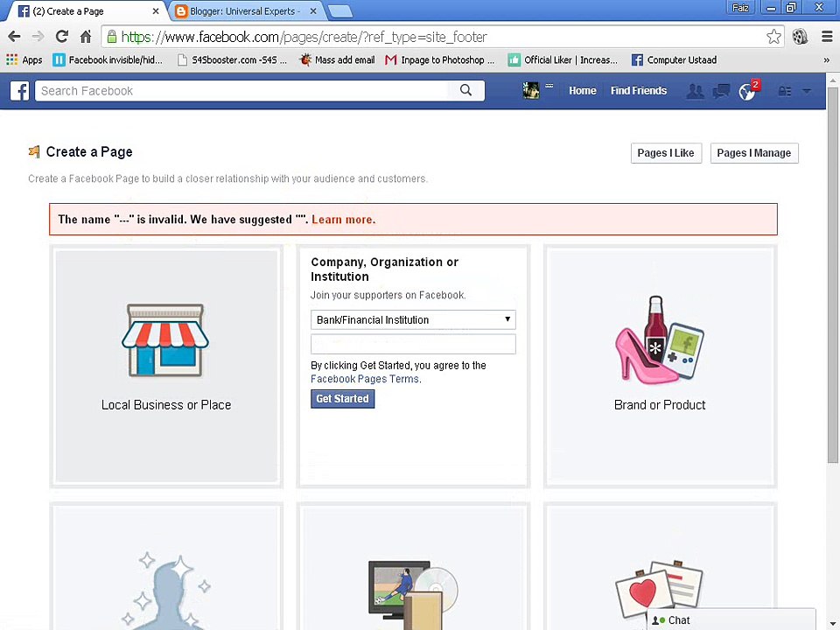Open the browser home icon
The width and height of the screenshot is (840, 630).
point(86,37)
